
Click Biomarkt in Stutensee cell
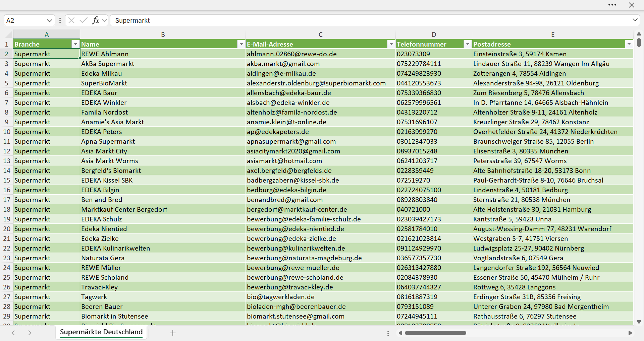pyautogui.click(x=163, y=316)
